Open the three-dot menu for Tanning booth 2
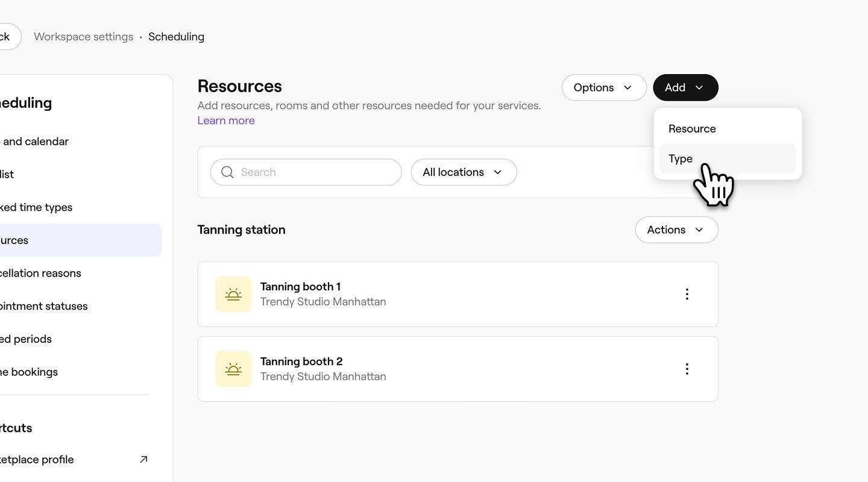 tap(687, 368)
